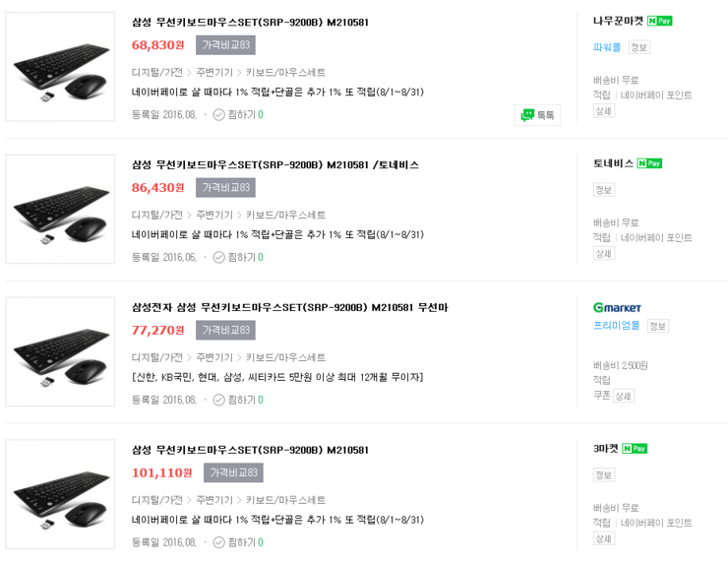This screenshot has width=728, height=564.
Task: Expand 상세 under 나무꾼마켓 네이버페이 포인트
Action: point(603,111)
